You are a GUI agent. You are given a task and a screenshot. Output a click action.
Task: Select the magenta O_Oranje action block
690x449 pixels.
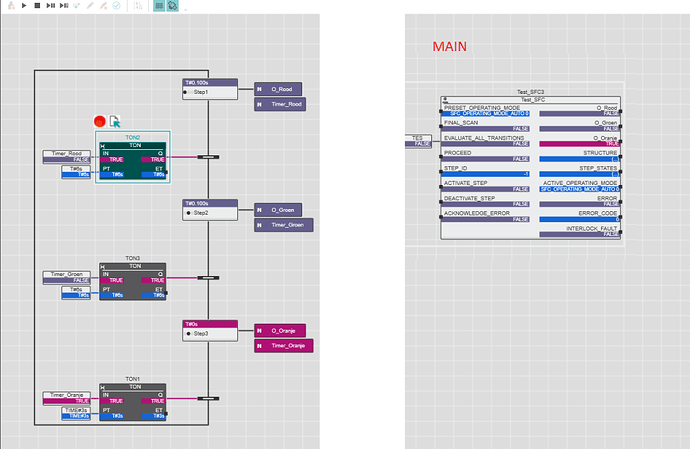click(x=280, y=331)
